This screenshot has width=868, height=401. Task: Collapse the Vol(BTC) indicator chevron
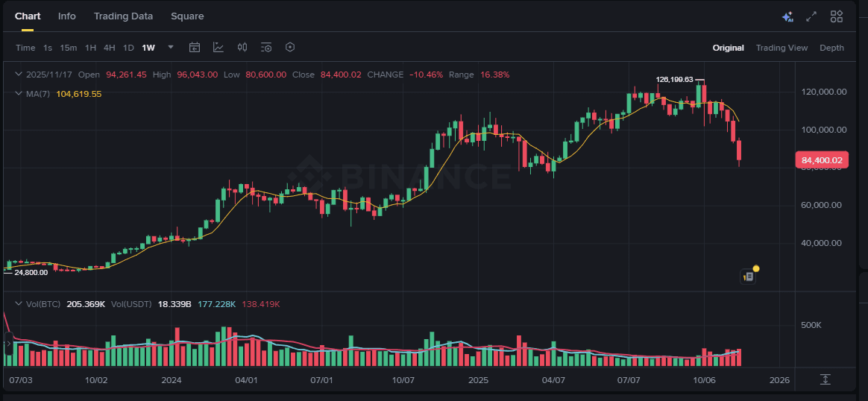pos(18,304)
